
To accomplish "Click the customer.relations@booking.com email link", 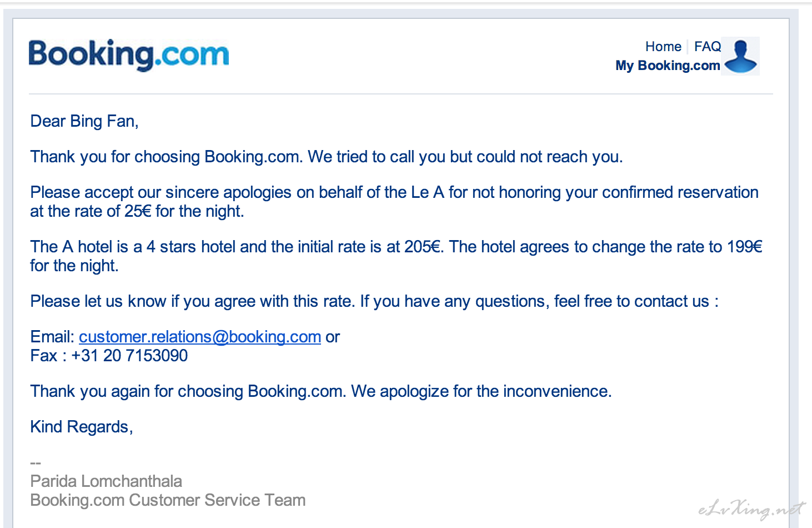I will point(200,337).
